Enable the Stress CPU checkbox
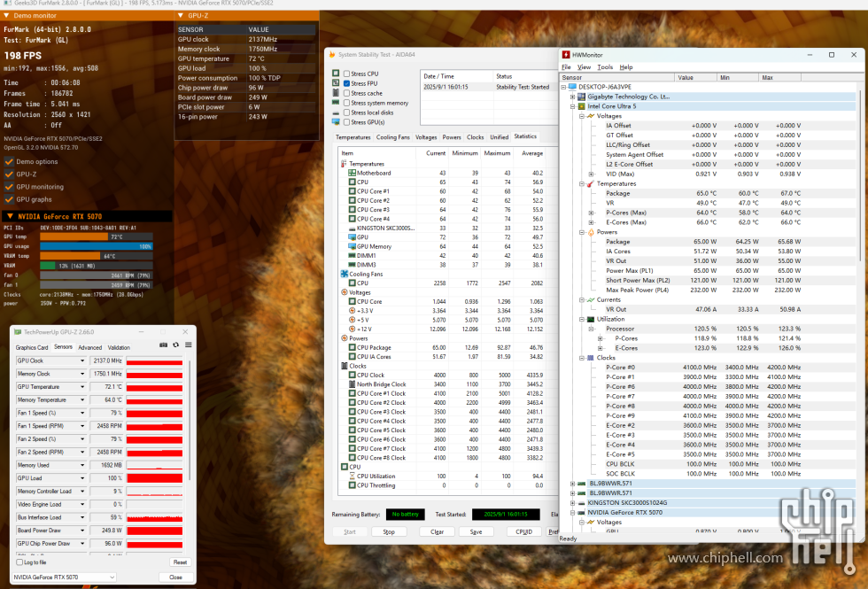 pos(346,74)
